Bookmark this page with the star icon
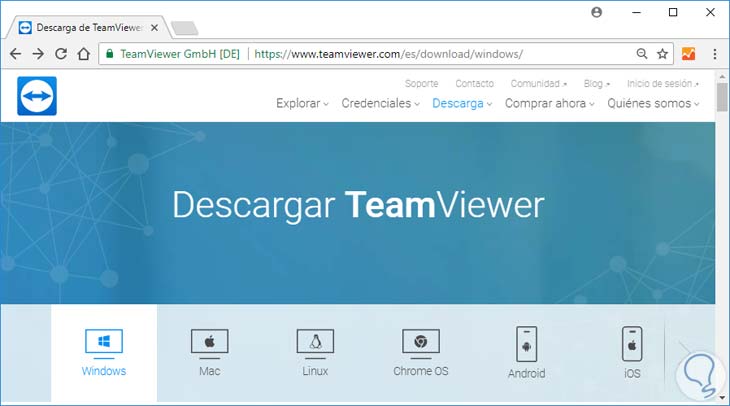The height and width of the screenshot is (406, 730). pyautogui.click(x=662, y=54)
